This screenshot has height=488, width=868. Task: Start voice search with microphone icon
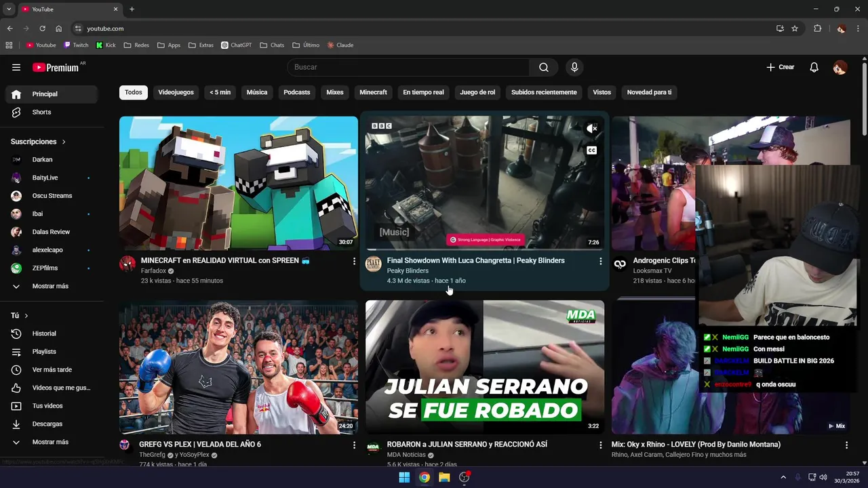pyautogui.click(x=574, y=67)
